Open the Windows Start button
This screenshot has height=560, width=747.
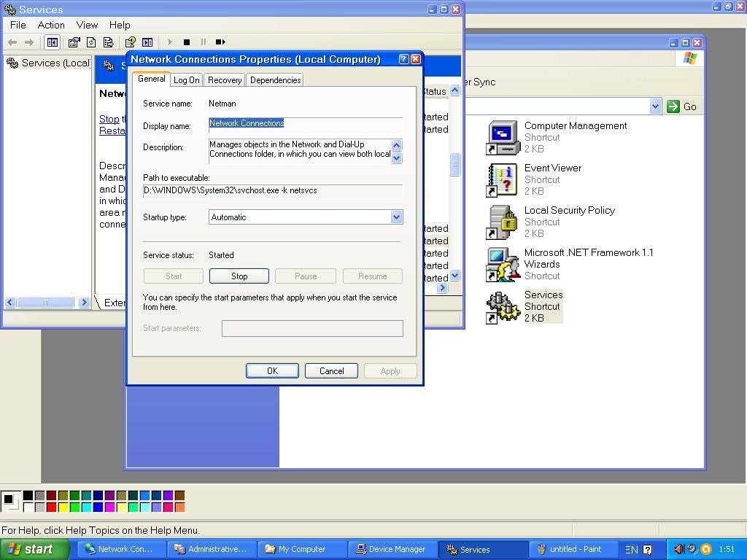34,549
